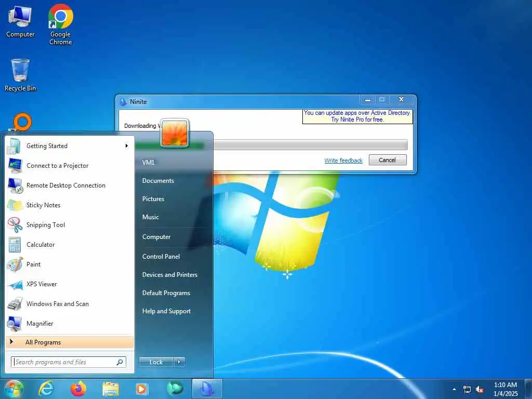Click the Snipping Tool scissors icon
The height and width of the screenshot is (399, 532).
pos(15,224)
